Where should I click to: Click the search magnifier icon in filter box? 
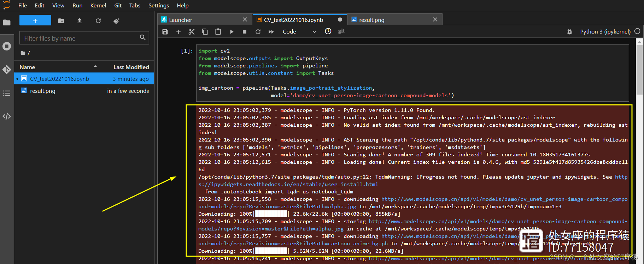pos(142,37)
